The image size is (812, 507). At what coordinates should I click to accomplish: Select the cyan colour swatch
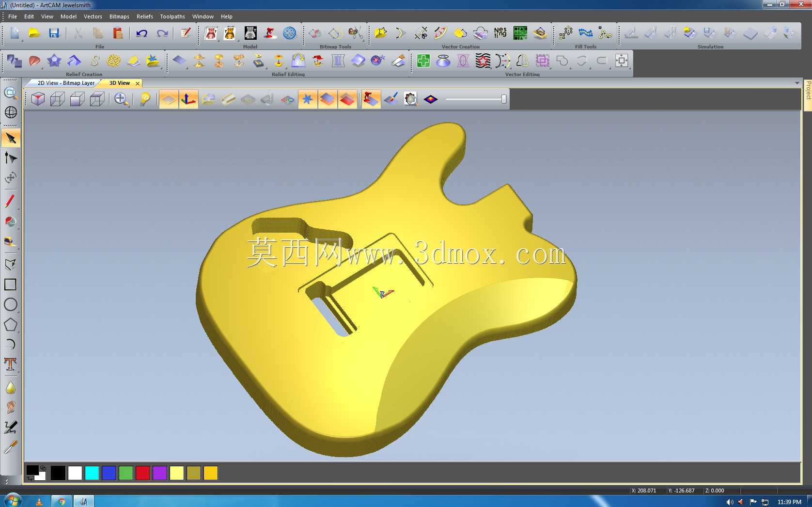92,473
